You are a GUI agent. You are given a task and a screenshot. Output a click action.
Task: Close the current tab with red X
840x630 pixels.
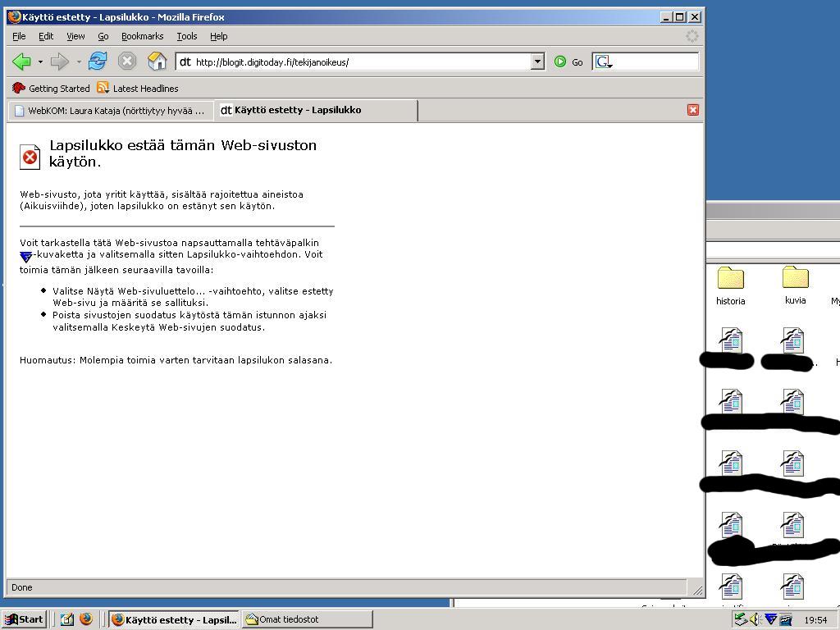click(693, 110)
